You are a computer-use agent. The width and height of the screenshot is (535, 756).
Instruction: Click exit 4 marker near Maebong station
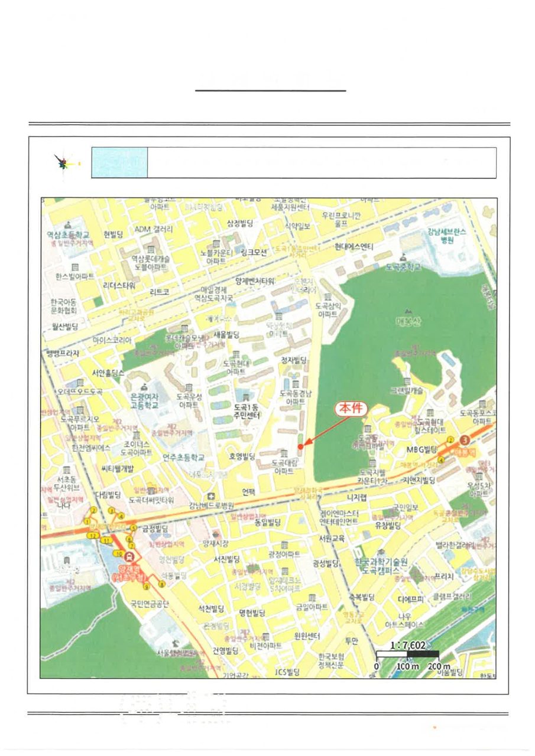click(440, 460)
